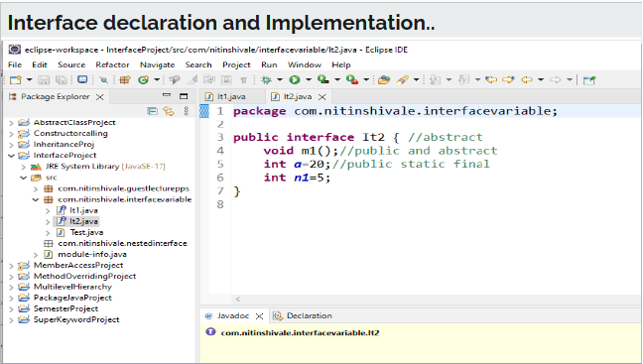Close the It2.java editor tab
This screenshot has height=364, width=643.
pos(322,97)
